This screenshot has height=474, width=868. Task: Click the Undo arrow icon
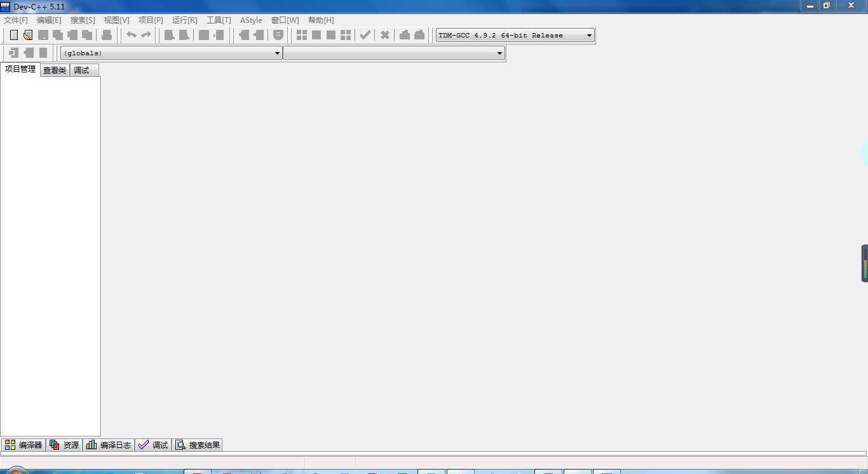pyautogui.click(x=132, y=35)
